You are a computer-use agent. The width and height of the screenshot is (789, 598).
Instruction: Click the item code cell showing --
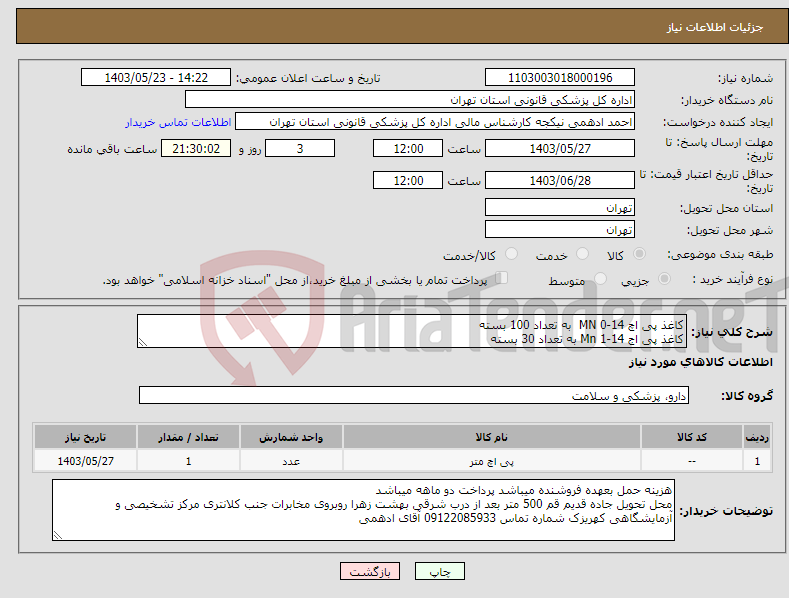[x=692, y=461]
